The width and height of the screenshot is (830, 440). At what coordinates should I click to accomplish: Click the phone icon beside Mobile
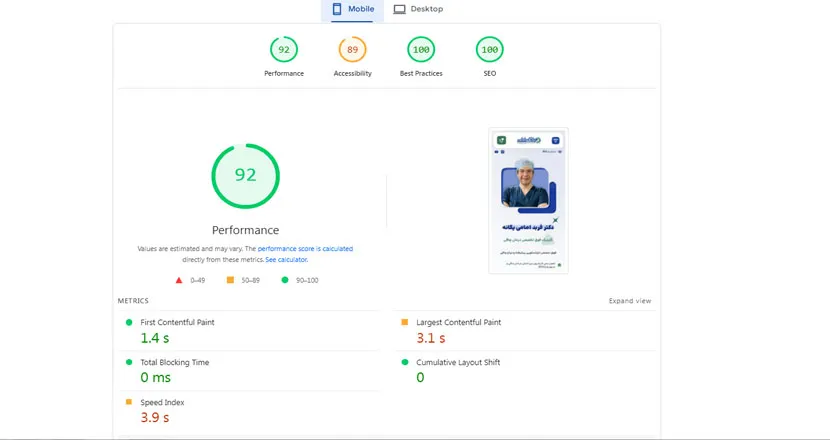(337, 9)
